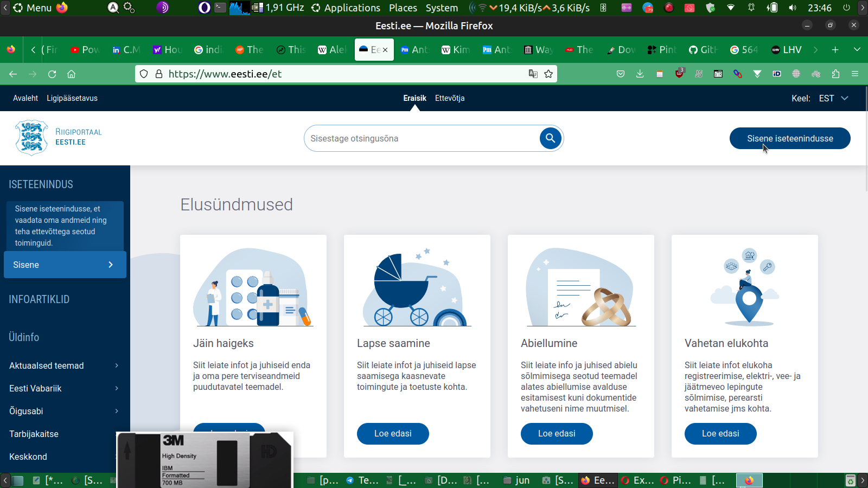Click the Sisestage otsingusõna search field

[x=420, y=138]
